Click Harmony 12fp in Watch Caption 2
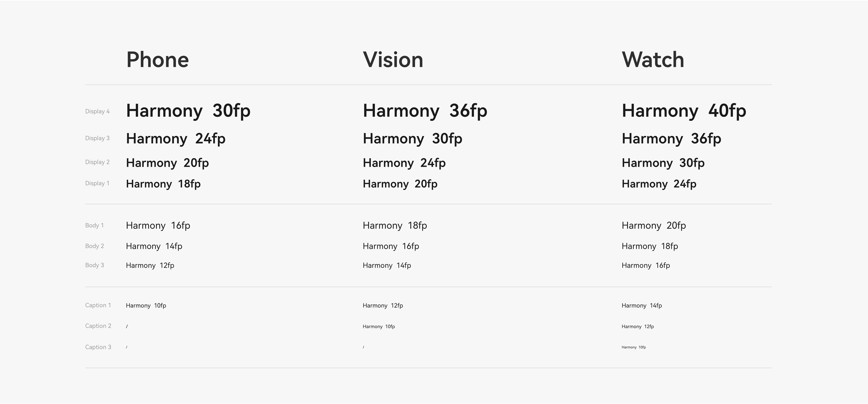 pos(638,327)
